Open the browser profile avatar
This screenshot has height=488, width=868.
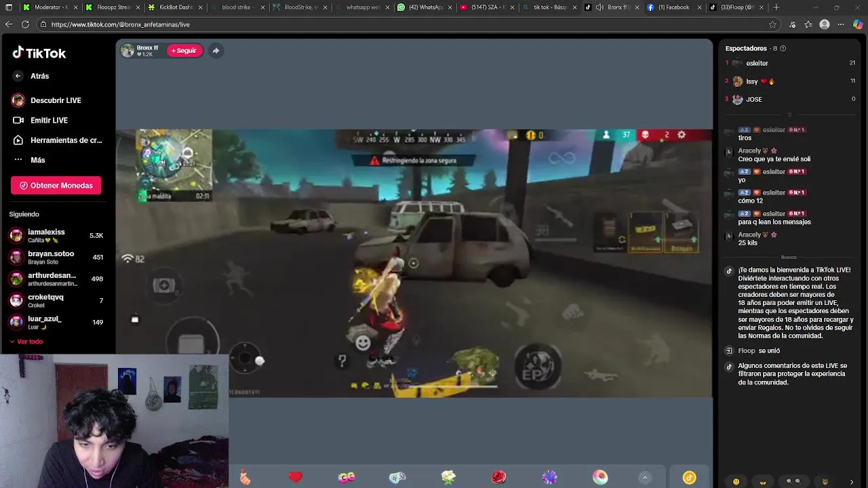click(x=825, y=24)
